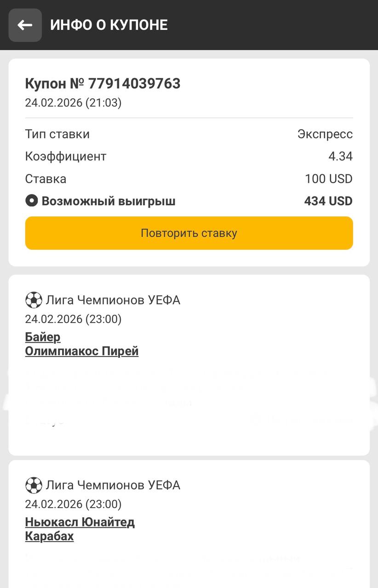Open the Ньюкасл Юнайтед team link
Viewport: 378px width, 588px height.
[x=80, y=522]
